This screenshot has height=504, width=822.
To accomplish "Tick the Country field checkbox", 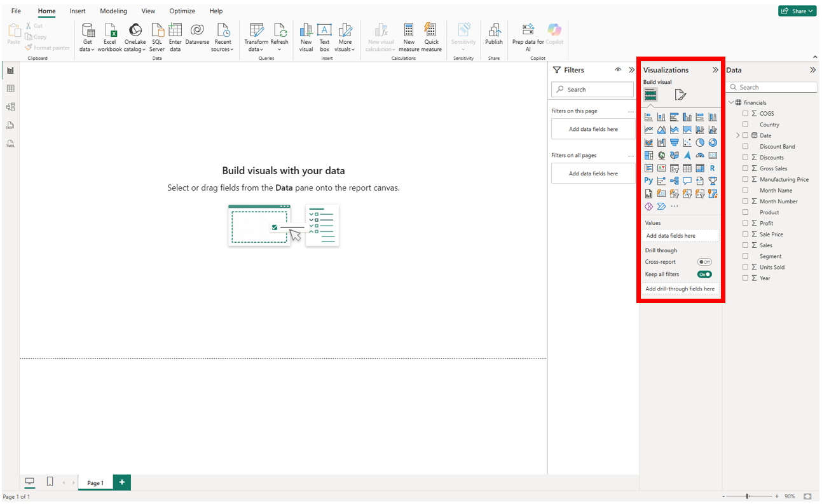I will [x=746, y=125].
